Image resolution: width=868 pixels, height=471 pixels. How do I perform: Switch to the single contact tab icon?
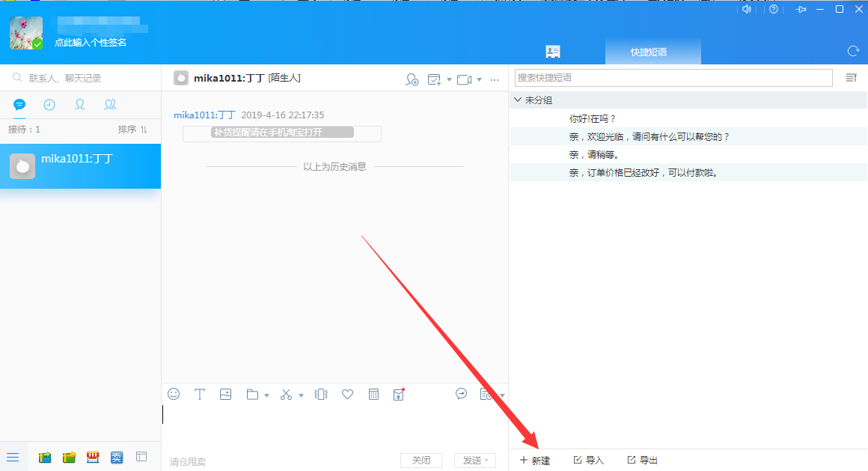pyautogui.click(x=80, y=105)
